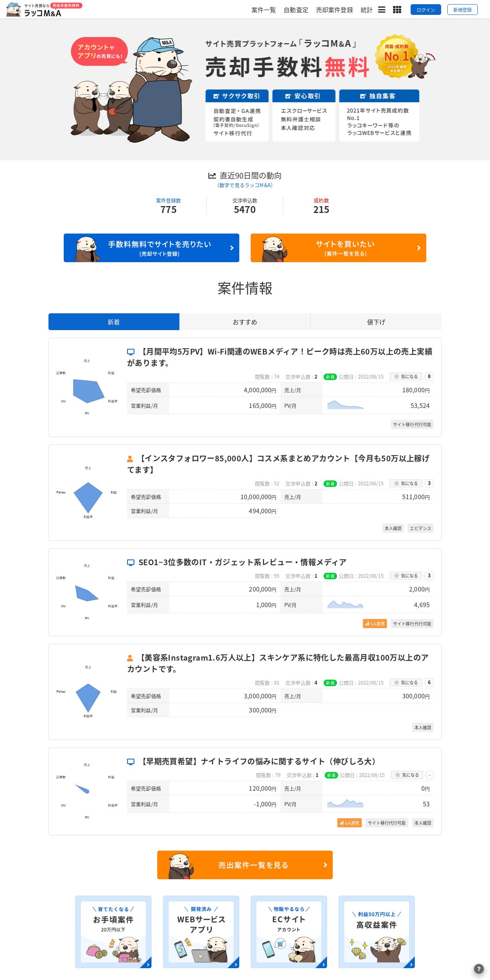Click the サイトを買いたい button

tap(338, 248)
